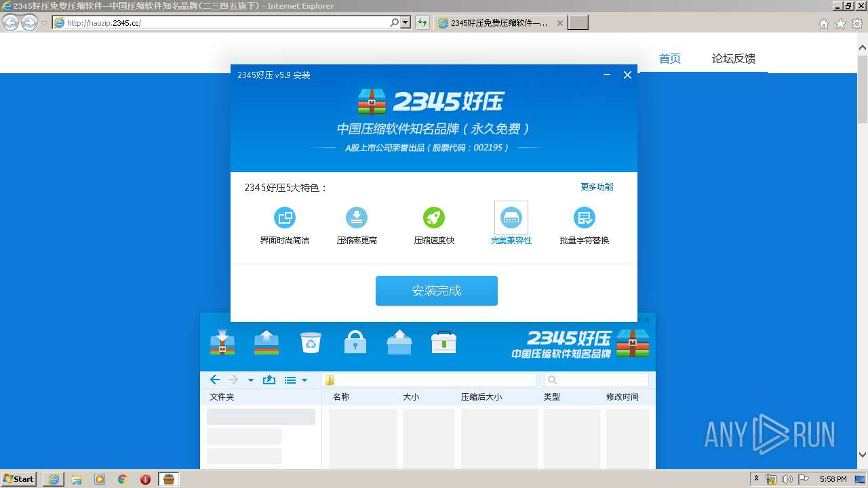The width and height of the screenshot is (868, 488).
Task: Minimize the 2345好压 installer dialog
Action: (607, 75)
